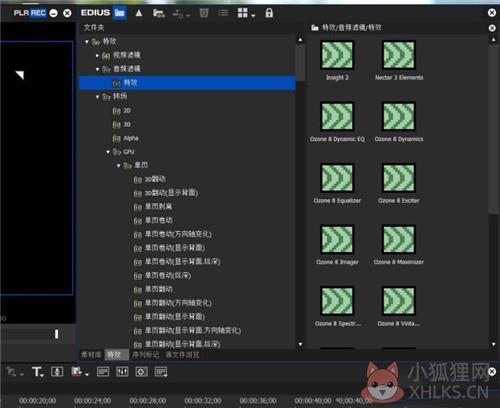Expand the 视频滤镜 folder arrow
The height and width of the screenshot is (408, 500).
(97, 55)
